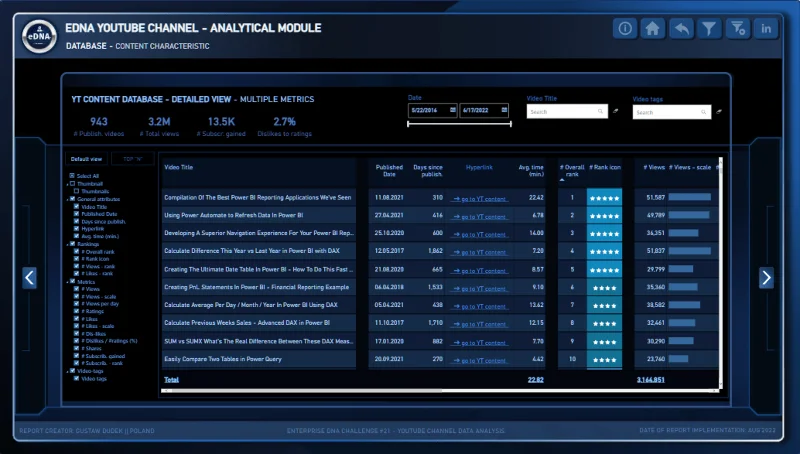The image size is (800, 454).
Task: Click the date range slider left handle
Action: point(408,124)
